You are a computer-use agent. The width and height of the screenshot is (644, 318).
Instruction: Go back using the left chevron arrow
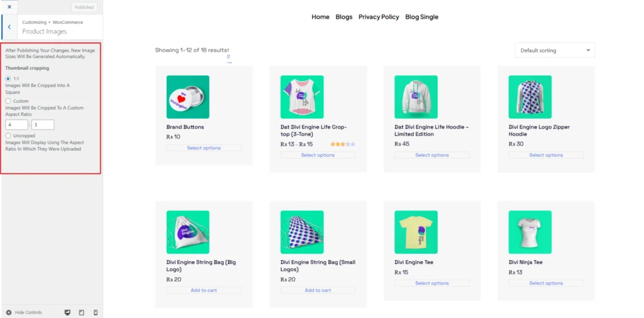[x=9, y=27]
